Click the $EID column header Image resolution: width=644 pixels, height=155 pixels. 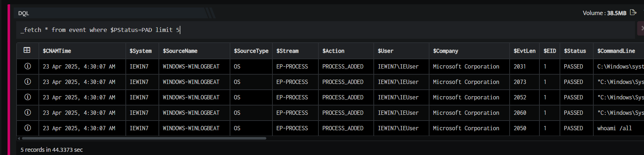click(549, 51)
